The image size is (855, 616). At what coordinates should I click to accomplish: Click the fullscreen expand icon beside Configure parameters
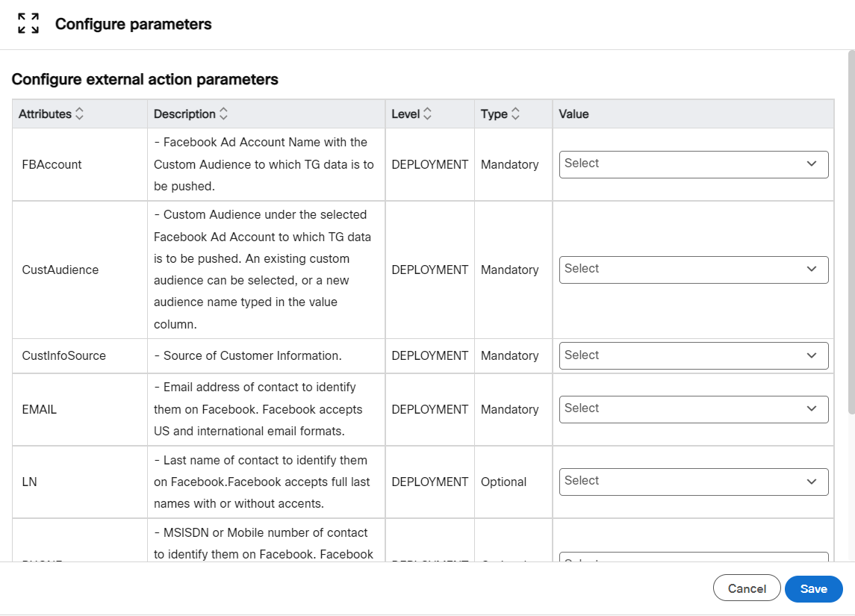point(28,22)
